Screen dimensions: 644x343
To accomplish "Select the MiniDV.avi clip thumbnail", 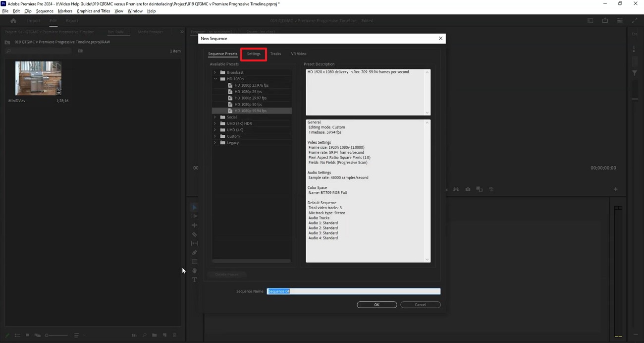I will point(38,78).
